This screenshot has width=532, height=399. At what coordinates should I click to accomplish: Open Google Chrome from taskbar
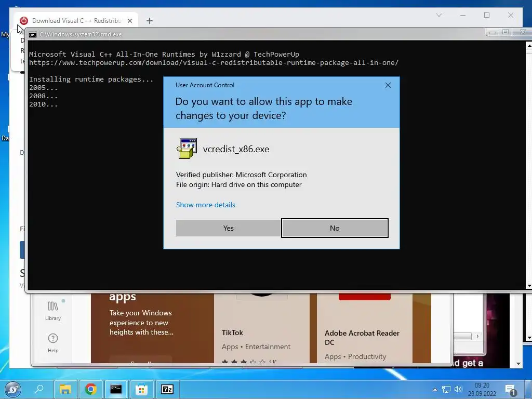pyautogui.click(x=90, y=389)
